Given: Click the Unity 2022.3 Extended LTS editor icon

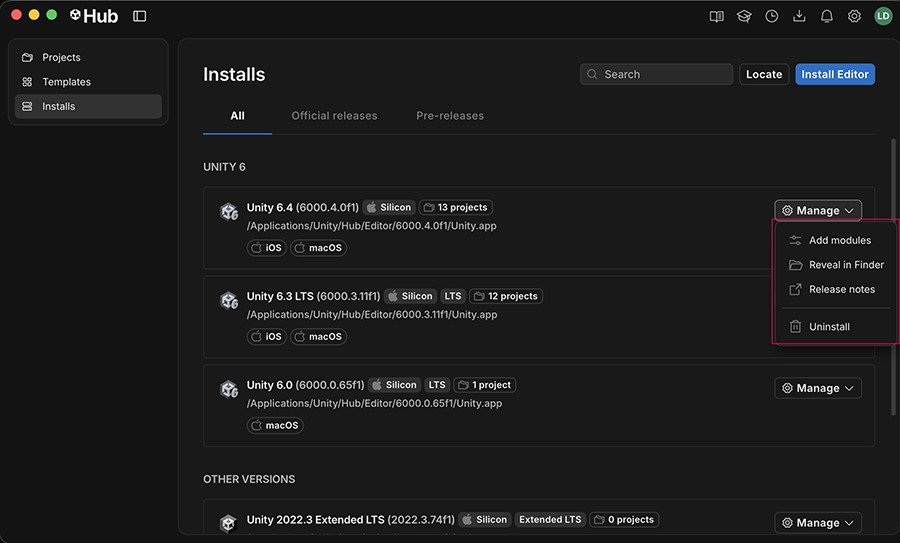Looking at the screenshot, I should [228, 523].
